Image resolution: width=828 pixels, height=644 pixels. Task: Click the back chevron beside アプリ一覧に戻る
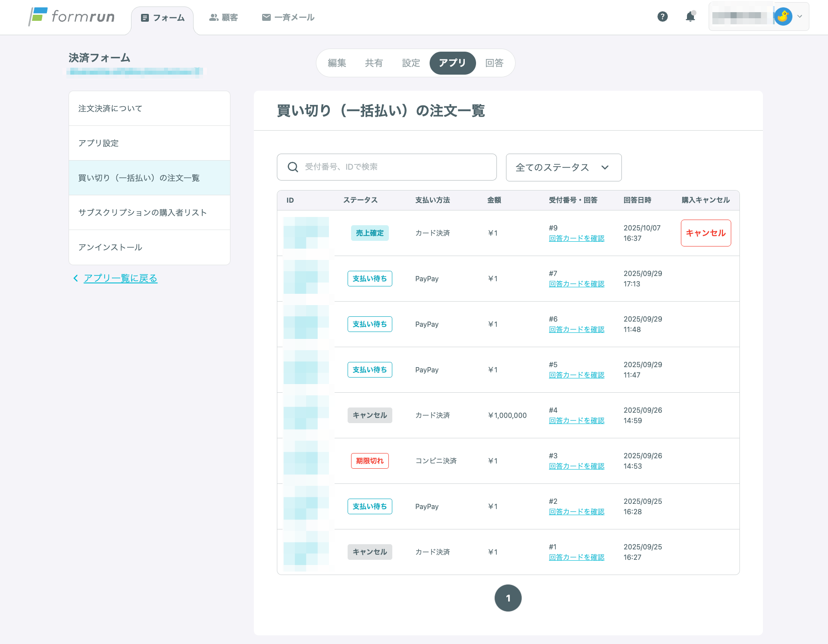[76, 278]
